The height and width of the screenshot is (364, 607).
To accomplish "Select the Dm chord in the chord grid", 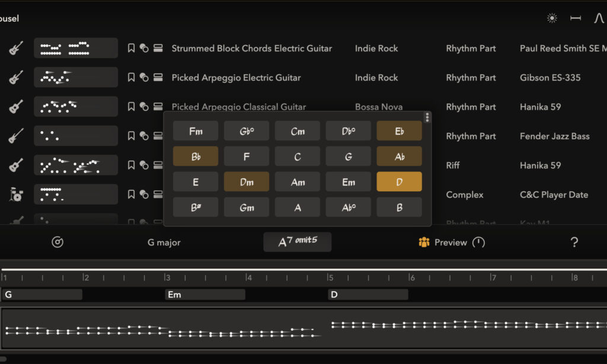I will pyautogui.click(x=247, y=181).
